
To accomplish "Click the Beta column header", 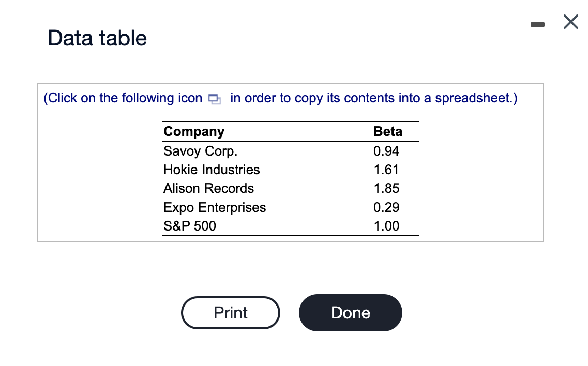I will point(387,131).
